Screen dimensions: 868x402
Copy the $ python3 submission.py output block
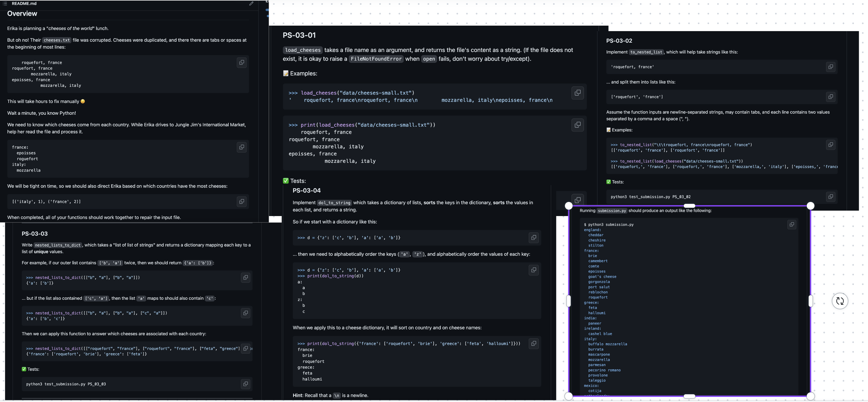pyautogui.click(x=791, y=224)
